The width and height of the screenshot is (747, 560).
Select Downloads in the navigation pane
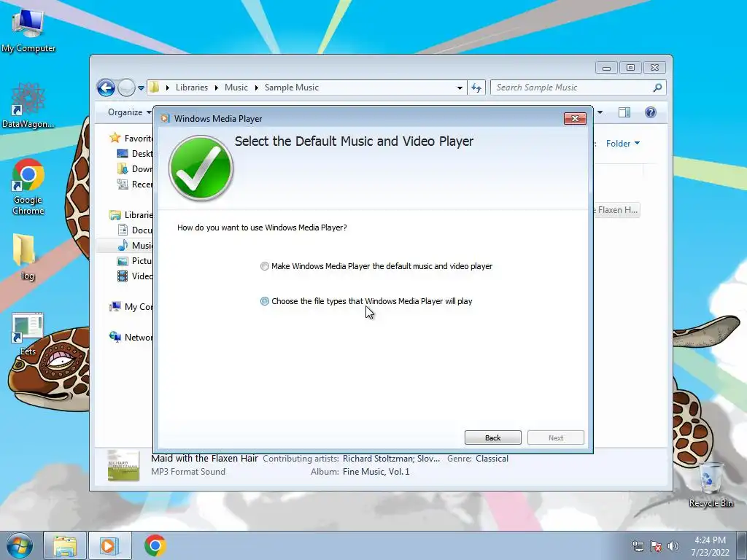tap(135, 168)
